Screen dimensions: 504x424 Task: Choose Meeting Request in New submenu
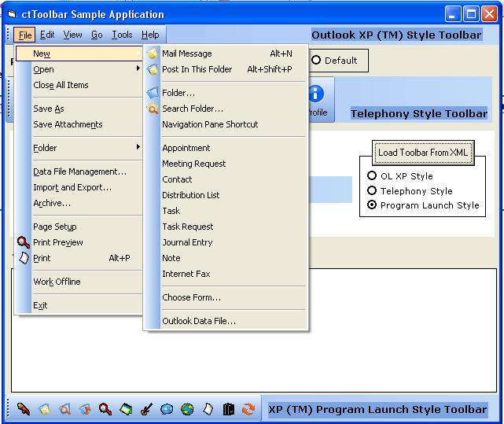pos(226,164)
